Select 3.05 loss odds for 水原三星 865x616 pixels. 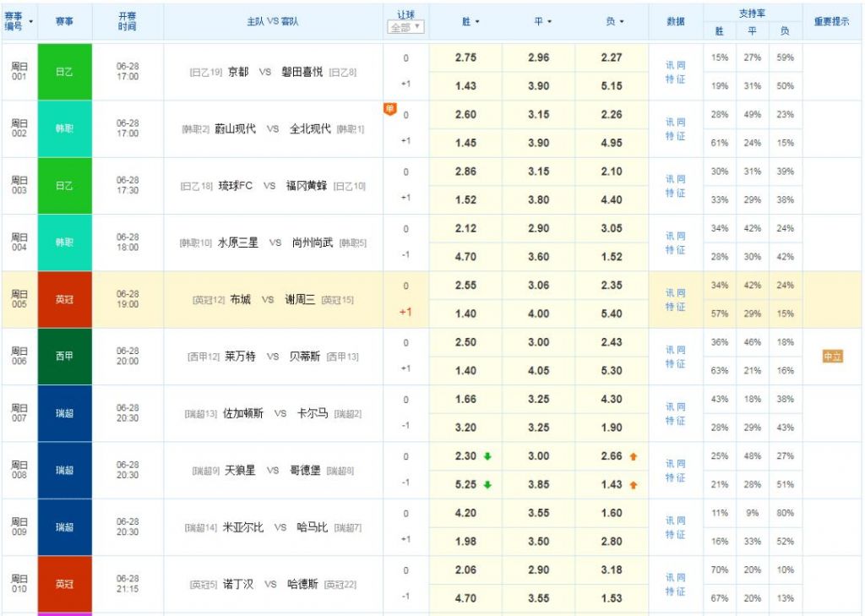click(x=612, y=228)
